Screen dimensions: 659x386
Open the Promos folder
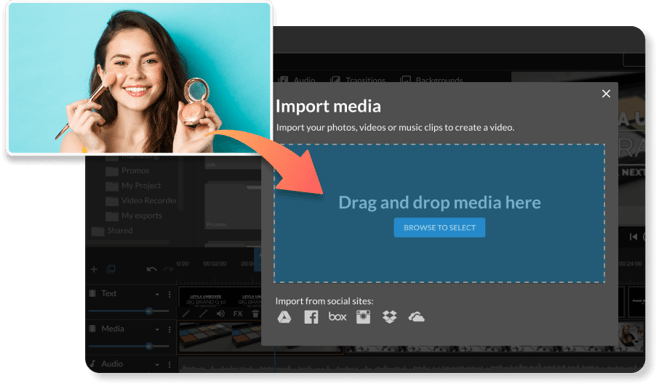[x=127, y=171]
